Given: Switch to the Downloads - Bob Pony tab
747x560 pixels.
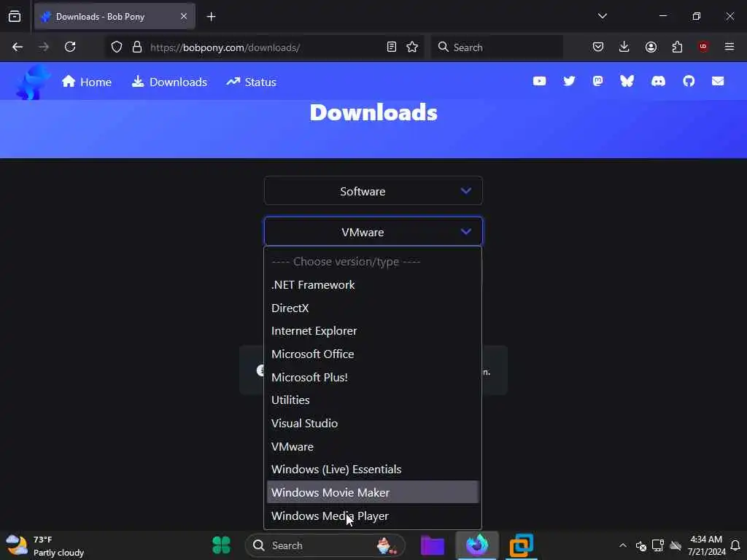Looking at the screenshot, I should point(115,17).
